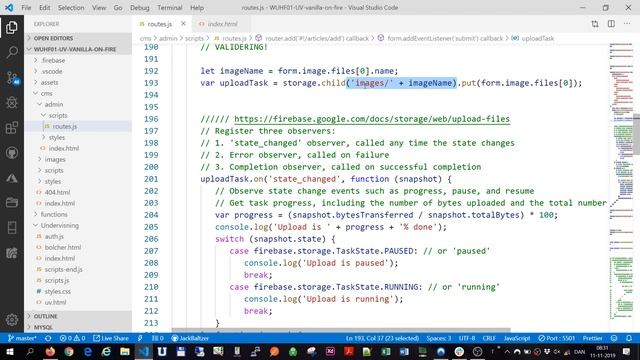Click master branch in status bar
This screenshot has width=640, height=360.
(22, 338)
